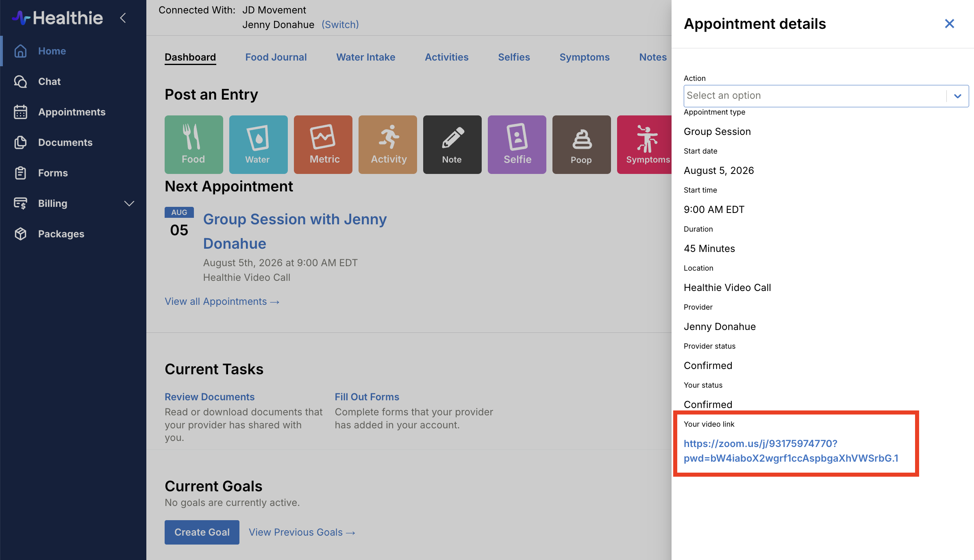Collapse the sidebar with the back chevron
The width and height of the screenshot is (974, 560).
(x=123, y=18)
